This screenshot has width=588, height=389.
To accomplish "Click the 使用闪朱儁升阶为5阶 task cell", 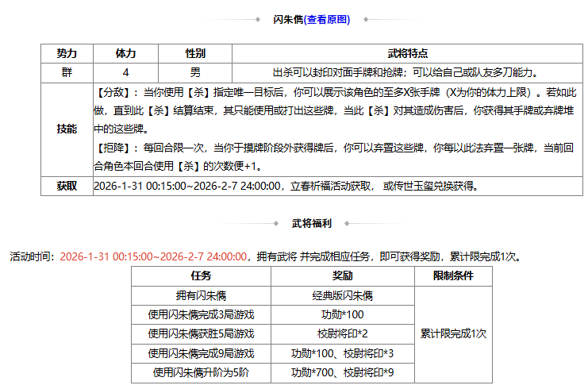I will click(201, 373).
